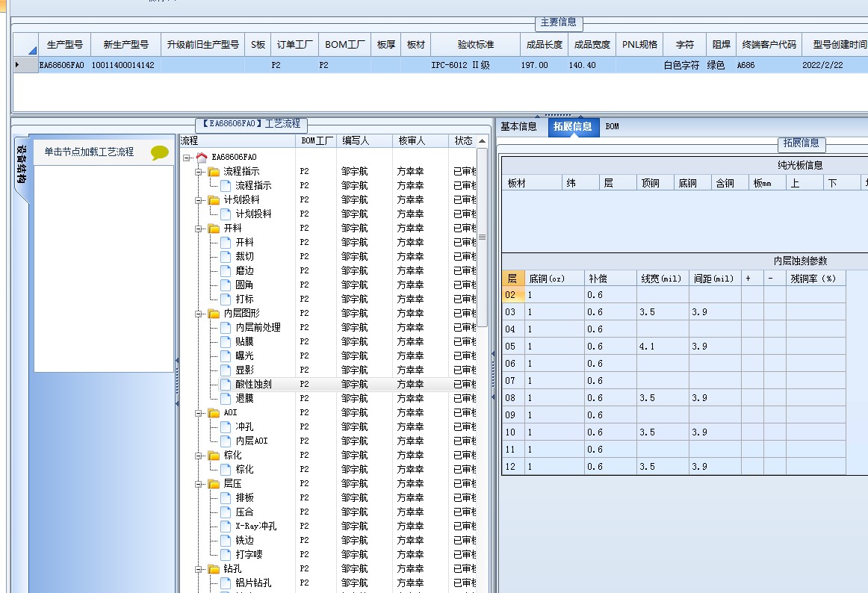Click the process tree scrollbar up arrow
The height and width of the screenshot is (593, 868).
click(x=482, y=141)
